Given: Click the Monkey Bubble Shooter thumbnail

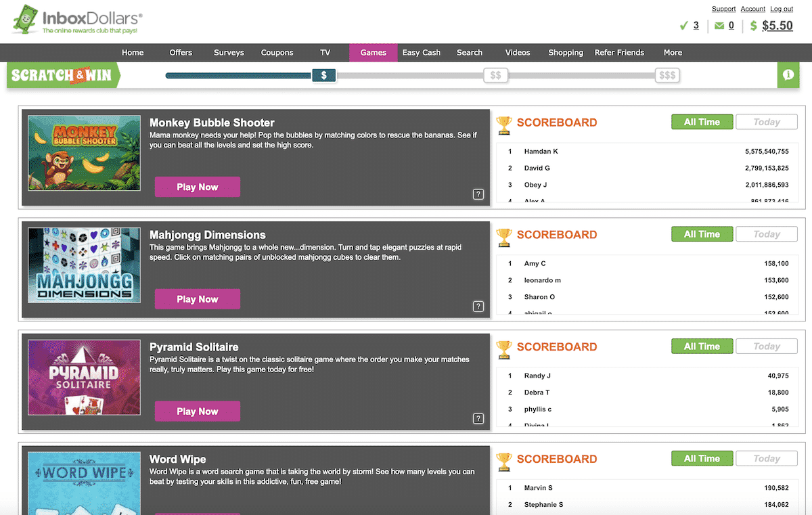Looking at the screenshot, I should click(x=84, y=153).
